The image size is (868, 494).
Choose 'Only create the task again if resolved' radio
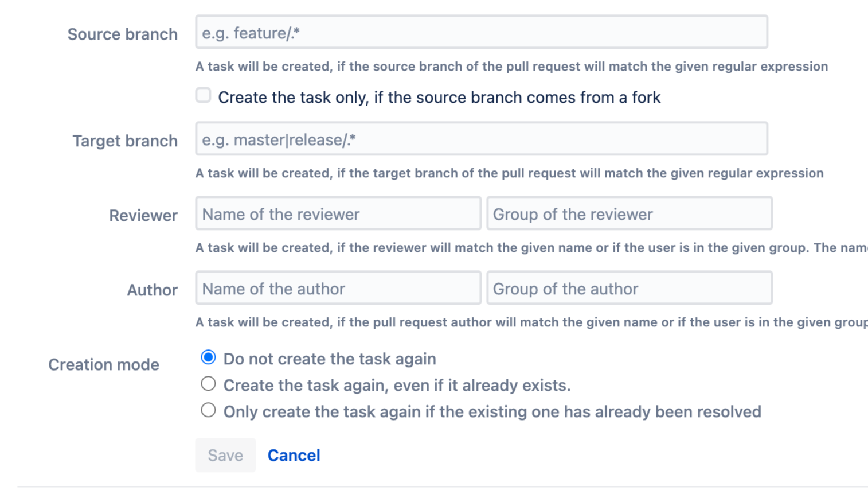208,410
